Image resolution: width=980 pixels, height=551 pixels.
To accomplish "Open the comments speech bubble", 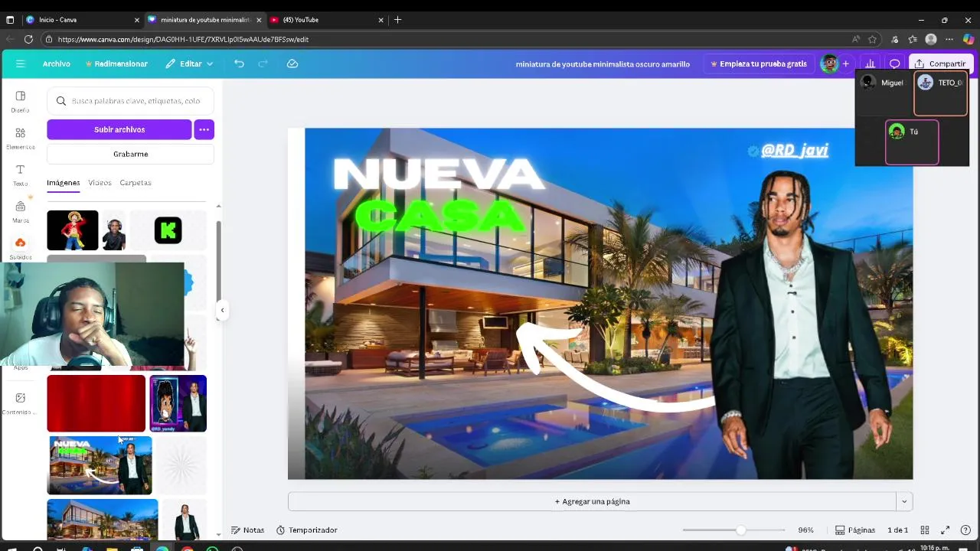I will pos(894,64).
